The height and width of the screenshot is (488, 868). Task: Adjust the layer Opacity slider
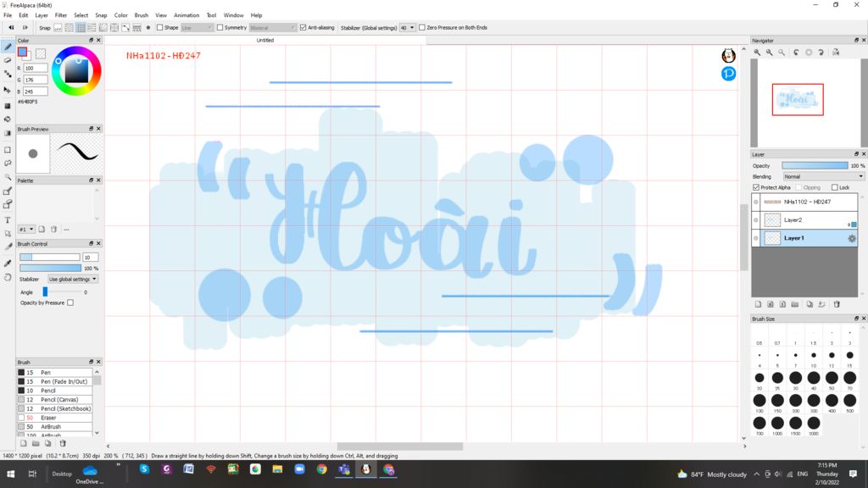[x=815, y=165]
